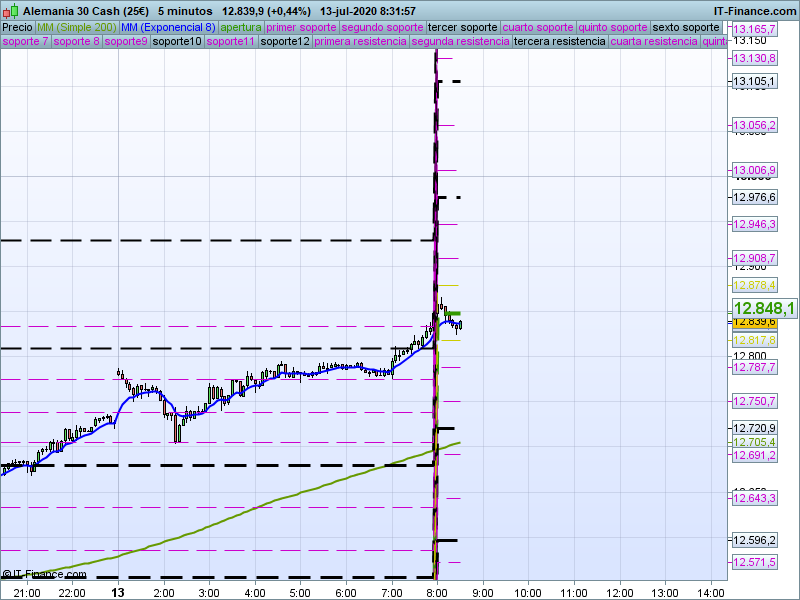Screen dimensions: 800x600
Task: Select cuarto soporte in the legend bar
Action: click(538, 28)
